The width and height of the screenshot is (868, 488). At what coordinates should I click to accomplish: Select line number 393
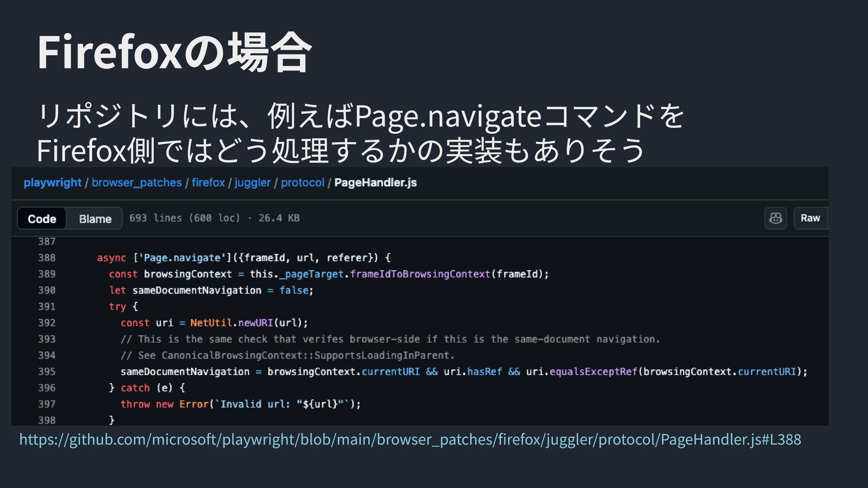coord(47,339)
